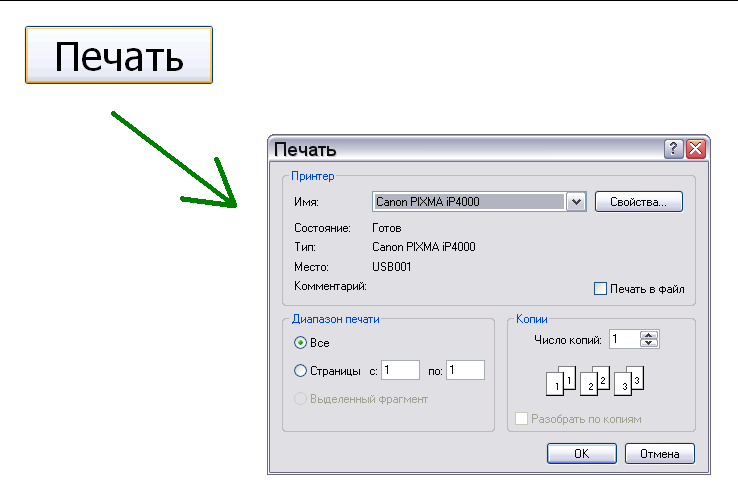738x503 pixels.
Task: Select the Canon PIXMA iP4000 combo box field
Action: point(468,202)
